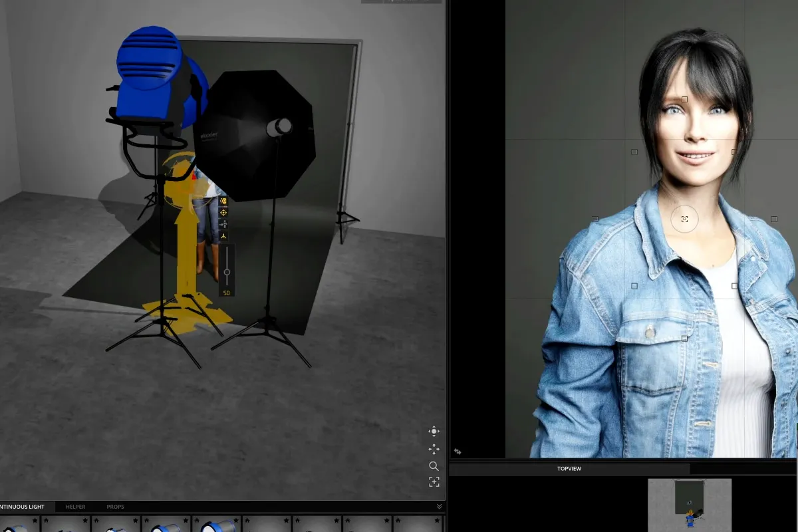The image size is (798, 532).
Task: Open the Props tab
Action: pos(115,507)
